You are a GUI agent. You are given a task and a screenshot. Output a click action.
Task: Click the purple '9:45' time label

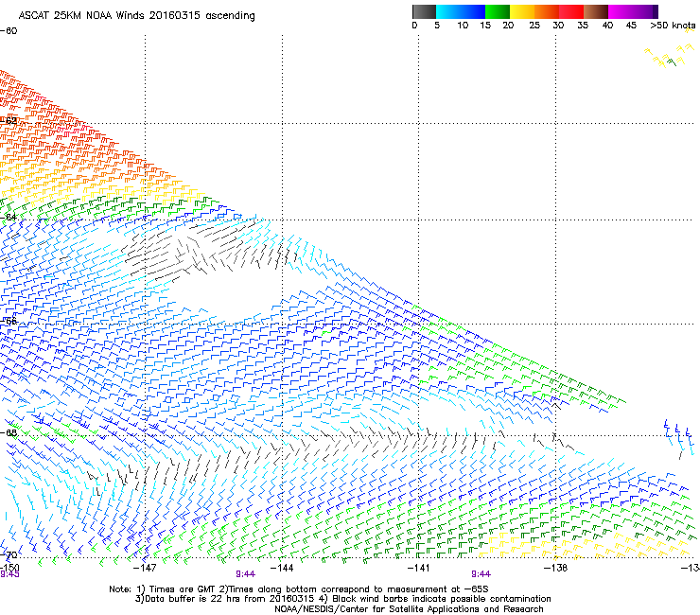(9, 574)
